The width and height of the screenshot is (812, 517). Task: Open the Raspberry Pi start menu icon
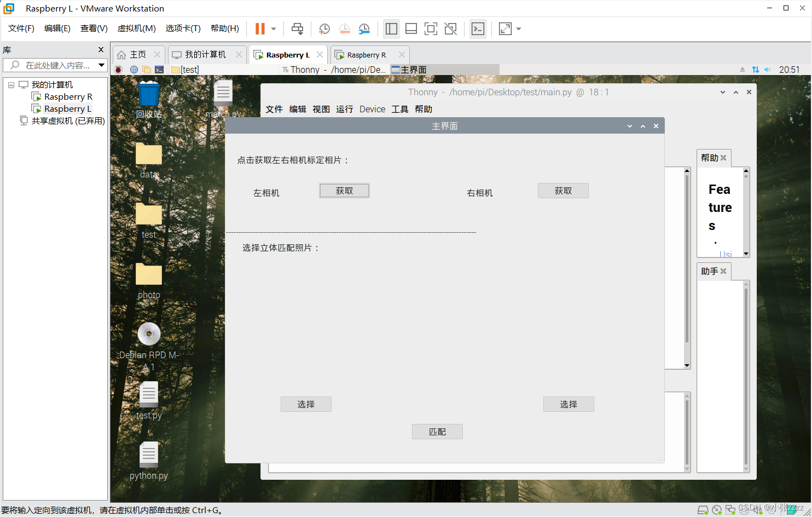[118, 70]
